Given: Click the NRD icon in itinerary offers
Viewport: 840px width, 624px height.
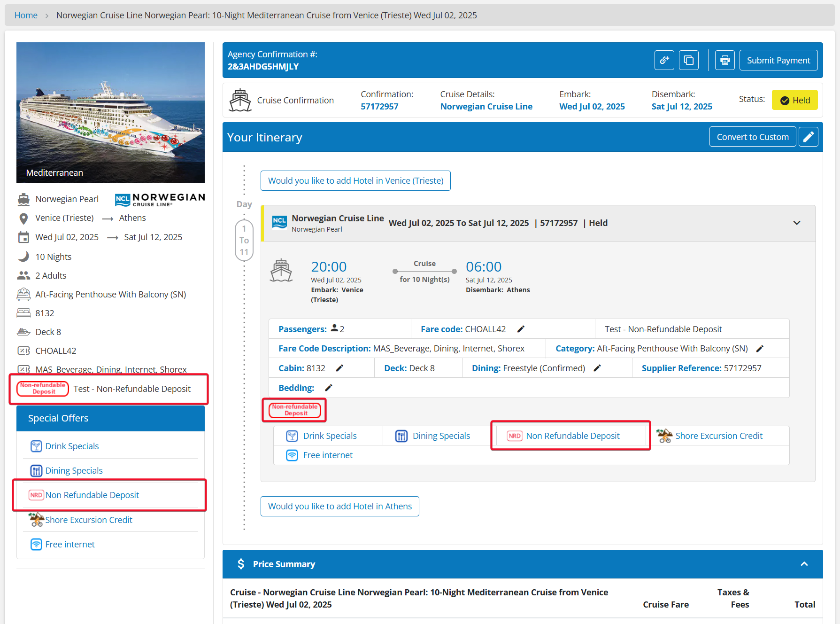Looking at the screenshot, I should tap(515, 436).
